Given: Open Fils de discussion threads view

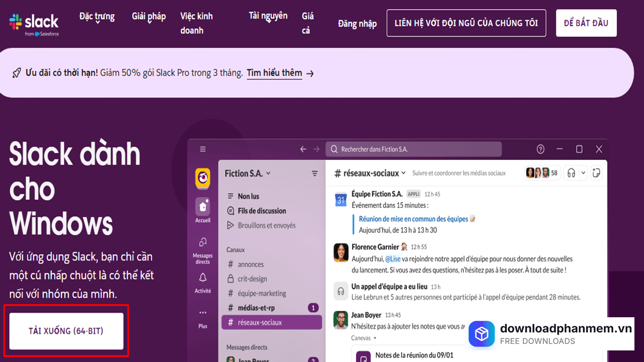Looking at the screenshot, I should 261,211.
